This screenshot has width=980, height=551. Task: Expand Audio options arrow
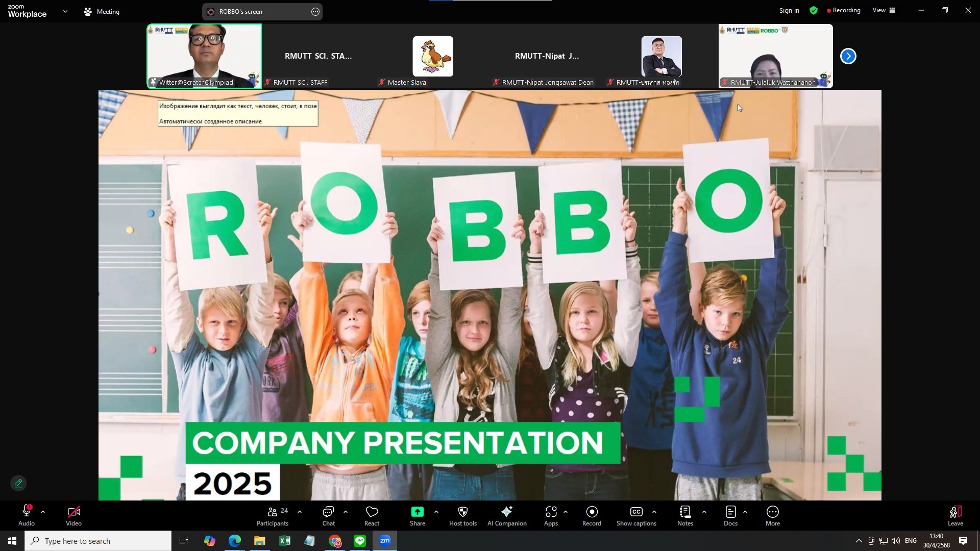click(43, 512)
